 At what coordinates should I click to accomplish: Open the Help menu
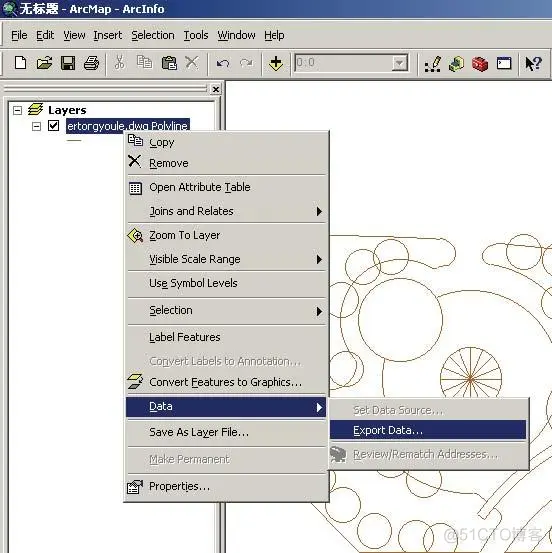(274, 35)
